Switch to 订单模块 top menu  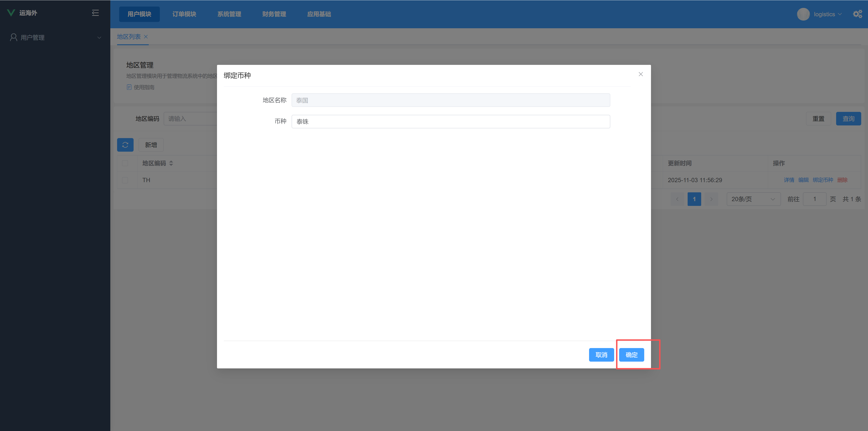coord(184,14)
